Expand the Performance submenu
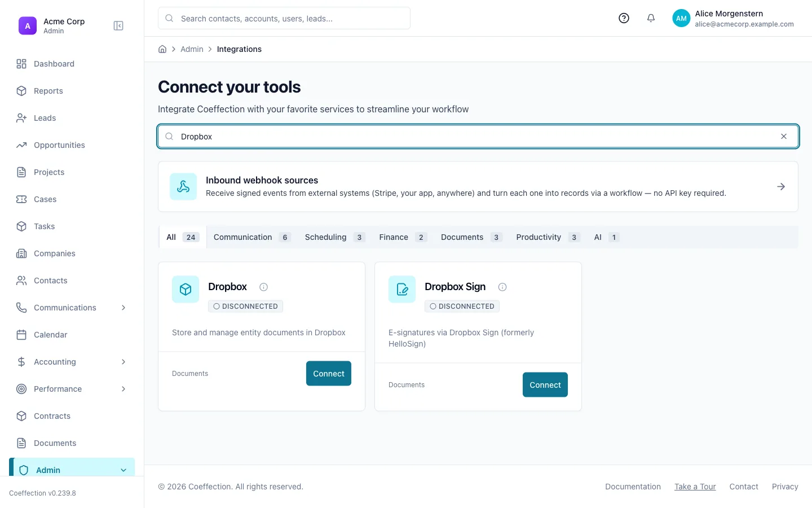The height and width of the screenshot is (508, 812). (123, 389)
